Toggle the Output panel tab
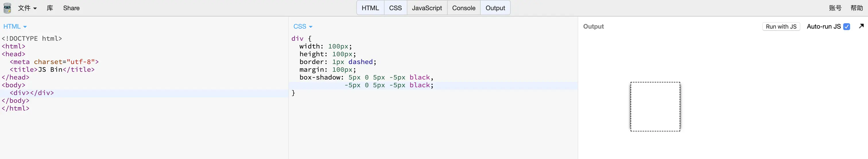 coord(495,8)
